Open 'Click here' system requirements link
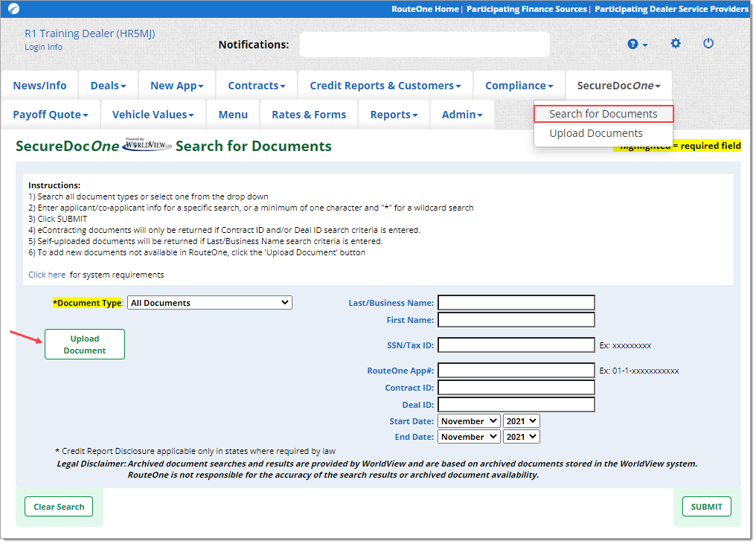 tap(47, 275)
